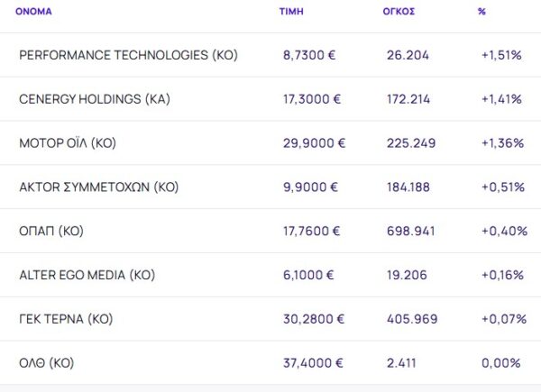Sort by the % column header
541x392 pixels.
click(481, 13)
